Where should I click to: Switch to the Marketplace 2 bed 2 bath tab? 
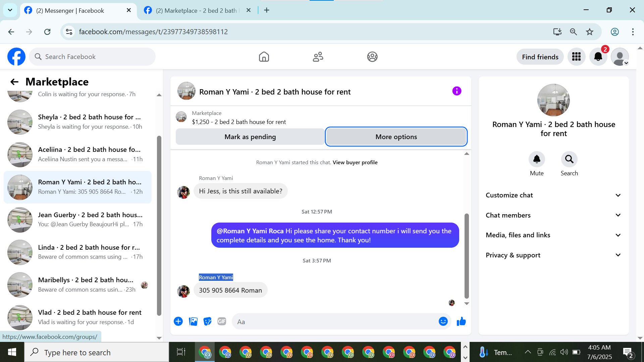[198, 11]
